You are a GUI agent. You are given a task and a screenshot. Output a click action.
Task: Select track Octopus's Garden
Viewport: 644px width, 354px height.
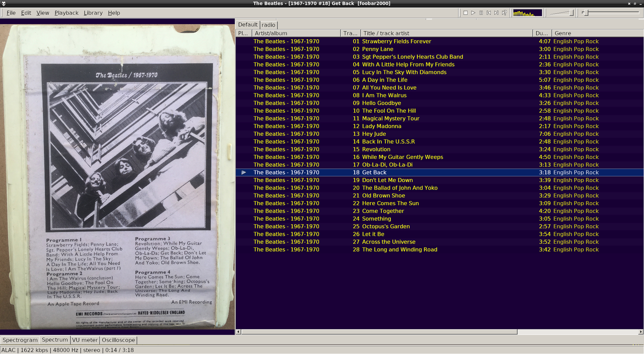(440, 226)
